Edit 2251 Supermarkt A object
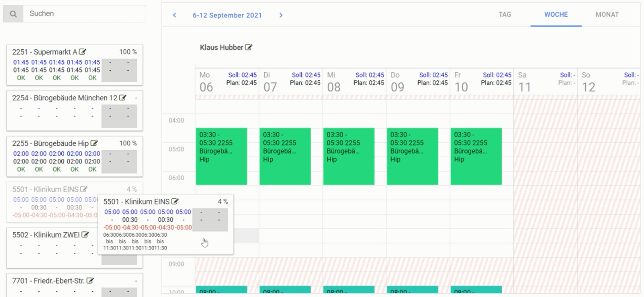The width and height of the screenshot is (644, 297). click(x=83, y=52)
